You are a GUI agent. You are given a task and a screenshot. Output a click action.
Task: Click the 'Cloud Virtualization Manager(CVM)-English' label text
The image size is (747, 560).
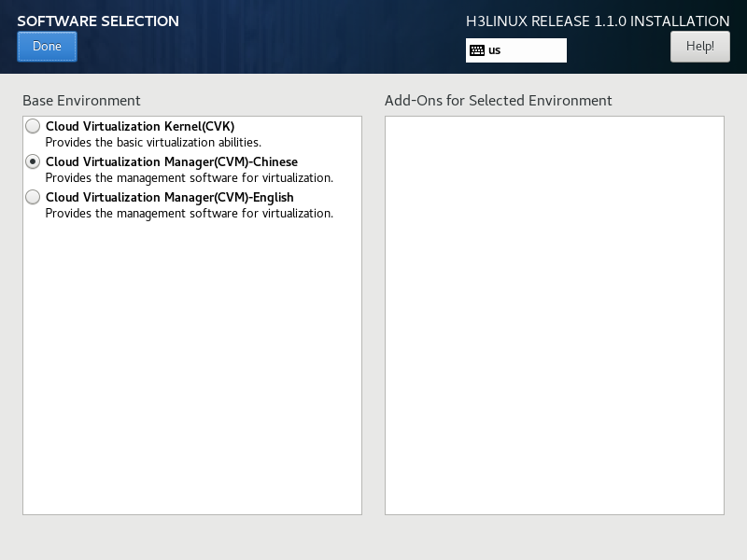pos(170,197)
